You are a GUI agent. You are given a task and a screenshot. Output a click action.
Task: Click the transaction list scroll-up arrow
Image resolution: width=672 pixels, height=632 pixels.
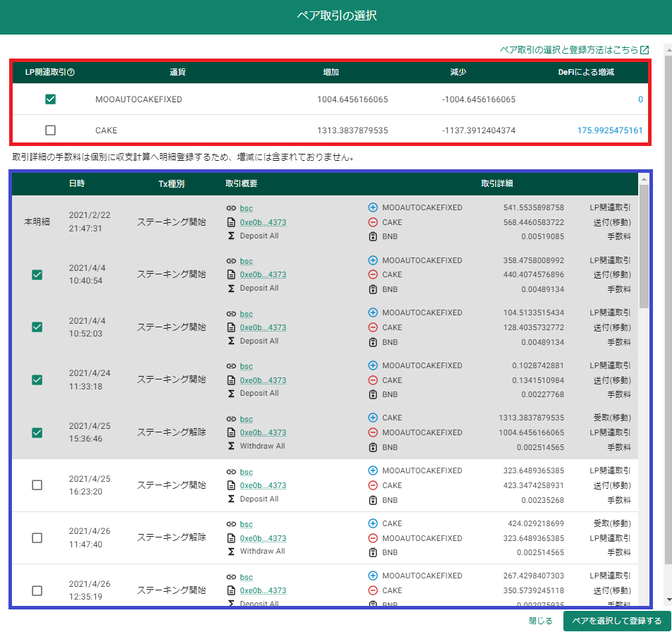pyautogui.click(x=644, y=178)
